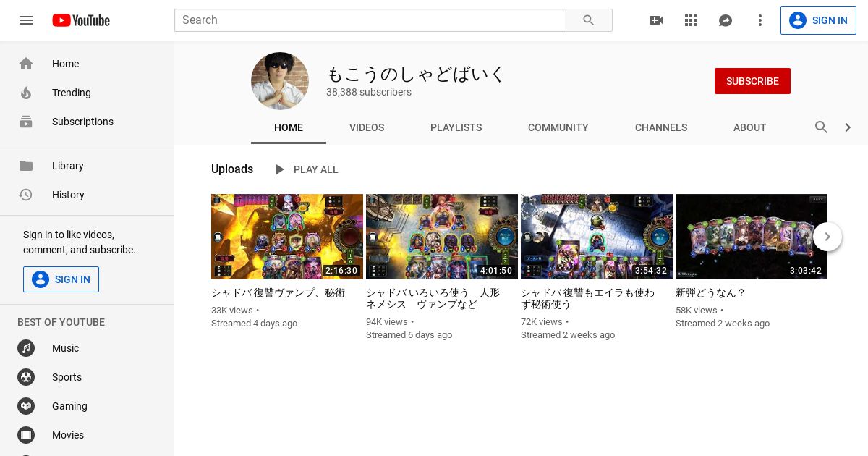The width and height of the screenshot is (868, 456).
Task: Open Subscriptions label in sidebar
Action: pyautogui.click(x=82, y=122)
